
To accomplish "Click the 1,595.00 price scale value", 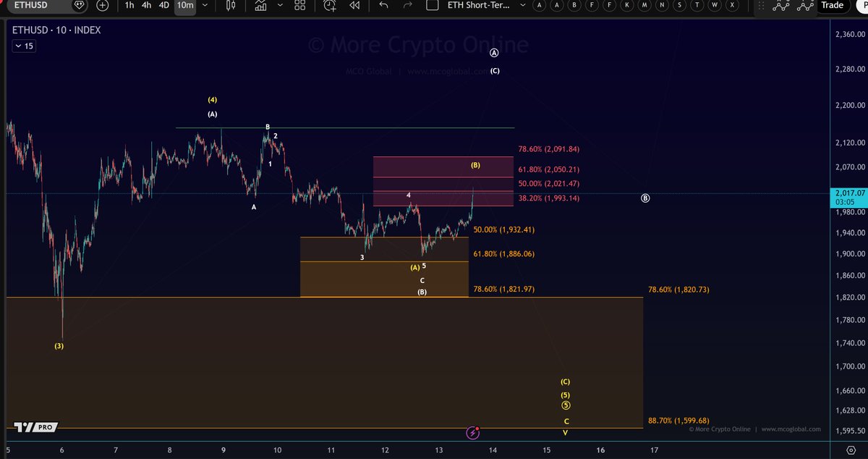I will [x=850, y=431].
